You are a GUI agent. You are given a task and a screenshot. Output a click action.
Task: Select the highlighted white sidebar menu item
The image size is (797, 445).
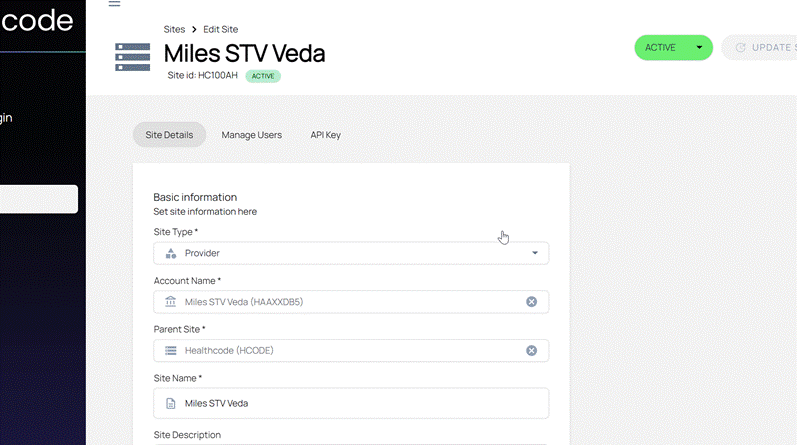[38, 199]
